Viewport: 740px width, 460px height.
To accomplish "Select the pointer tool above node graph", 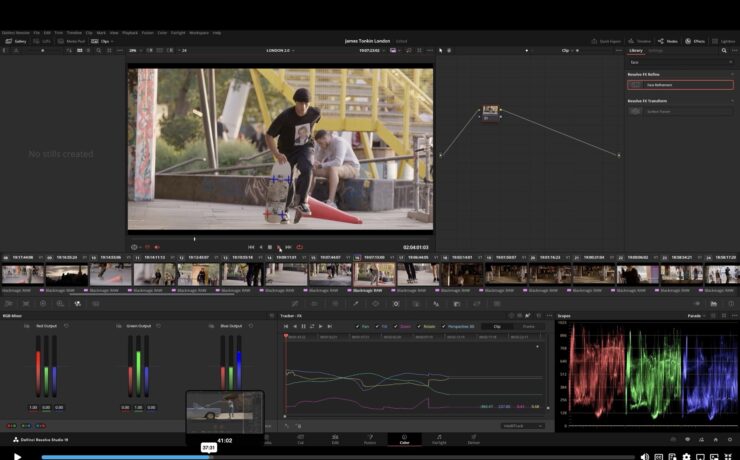I will point(441,50).
